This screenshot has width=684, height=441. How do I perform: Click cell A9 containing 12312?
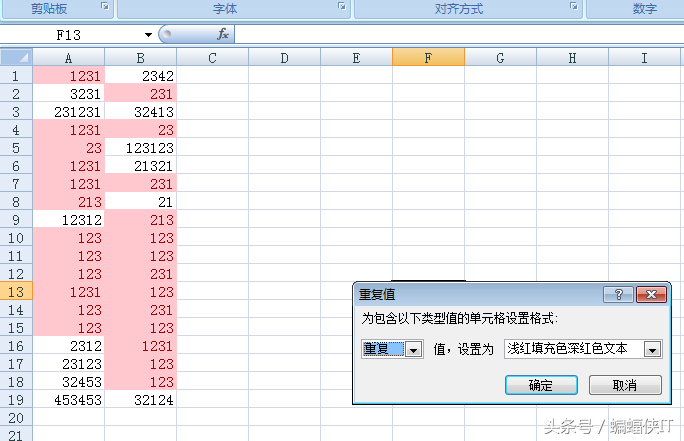point(68,219)
